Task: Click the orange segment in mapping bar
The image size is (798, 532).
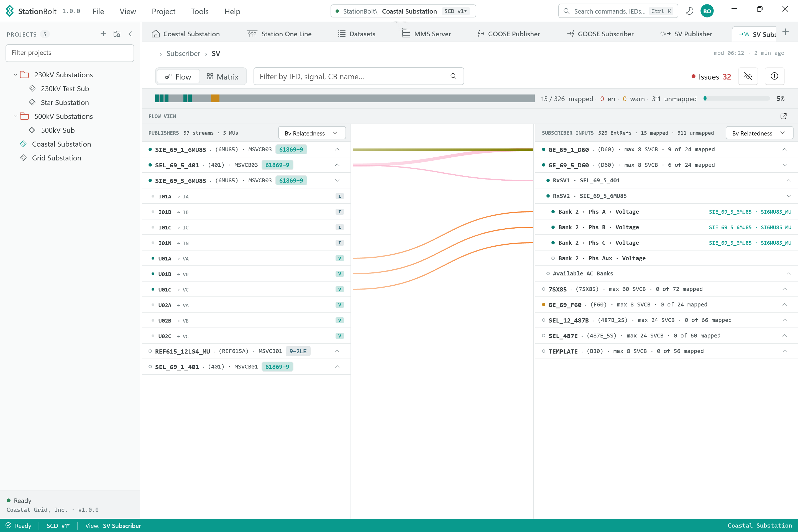Action: pos(215,98)
